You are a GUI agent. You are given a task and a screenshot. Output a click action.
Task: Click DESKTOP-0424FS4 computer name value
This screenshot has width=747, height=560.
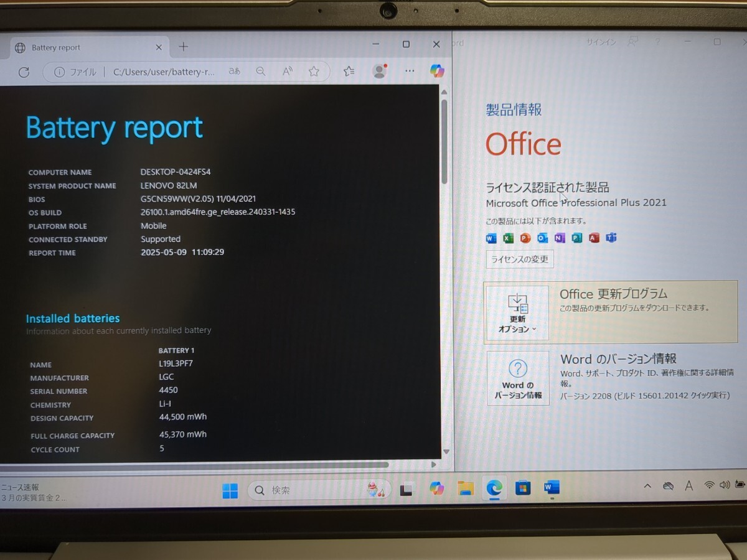pos(176,172)
